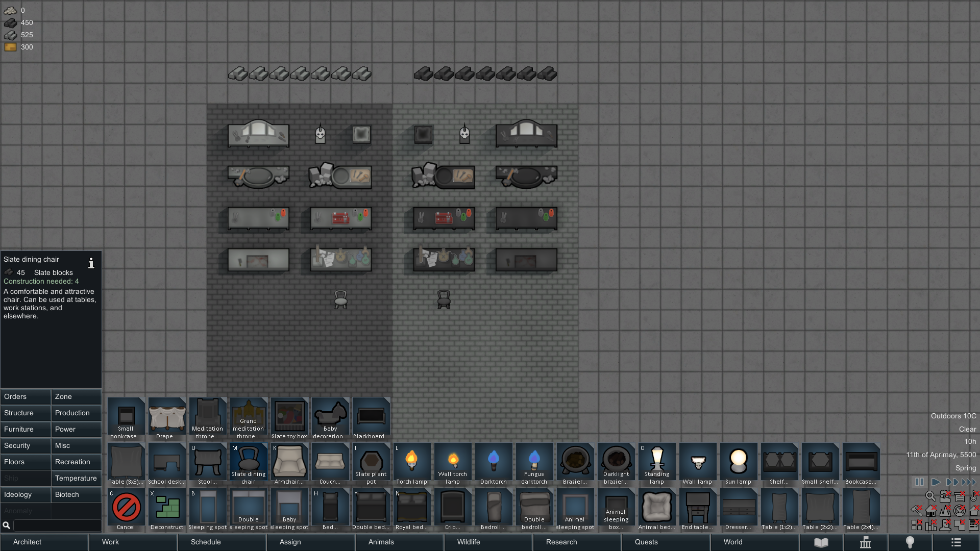The height and width of the screenshot is (551, 980).
Task: Switch to the Quests tab
Action: [x=666, y=542]
